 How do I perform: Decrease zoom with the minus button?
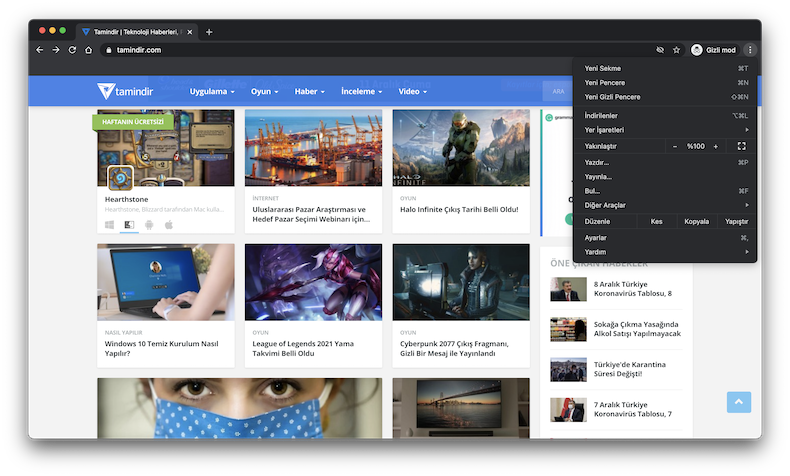tap(675, 147)
